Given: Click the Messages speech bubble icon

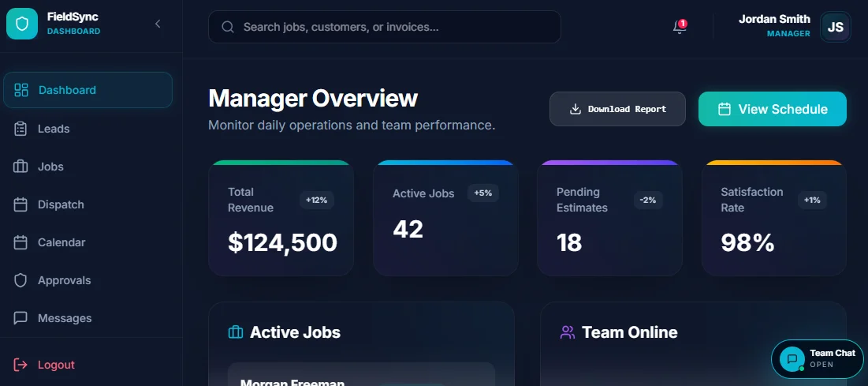Looking at the screenshot, I should coord(20,318).
